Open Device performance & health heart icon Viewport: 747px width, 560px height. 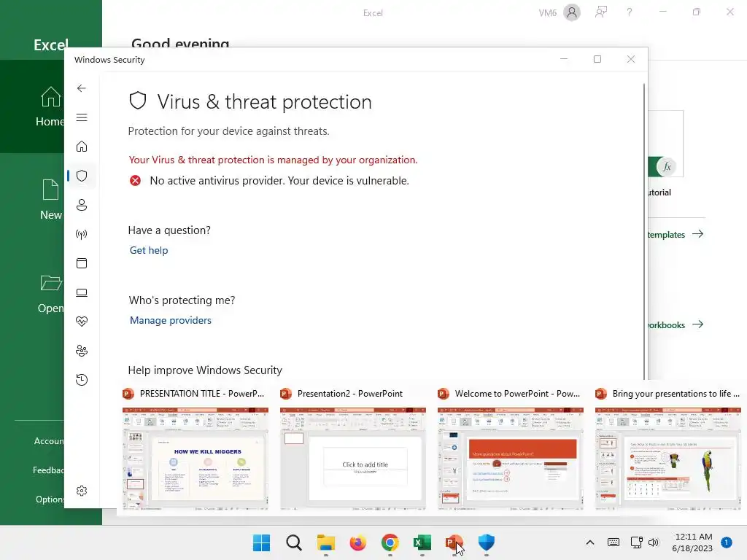tap(82, 322)
